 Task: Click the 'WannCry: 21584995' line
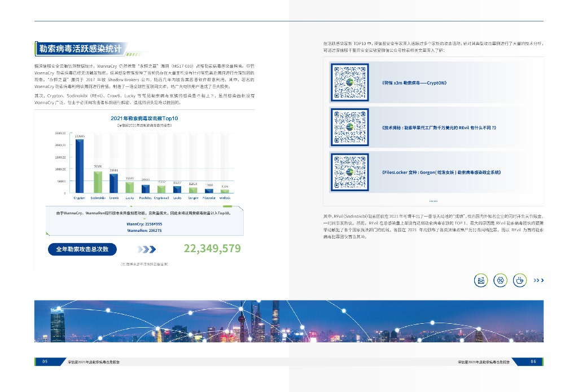(144, 224)
